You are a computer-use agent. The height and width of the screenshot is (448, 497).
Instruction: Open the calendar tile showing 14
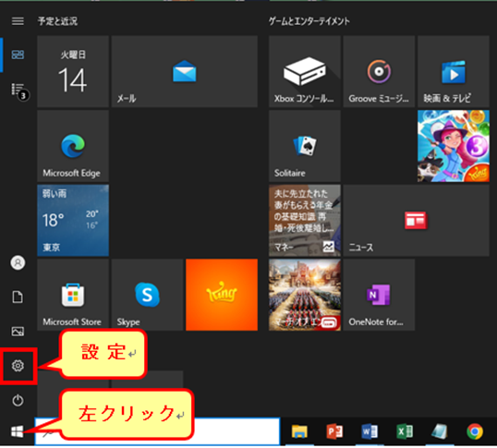73,72
